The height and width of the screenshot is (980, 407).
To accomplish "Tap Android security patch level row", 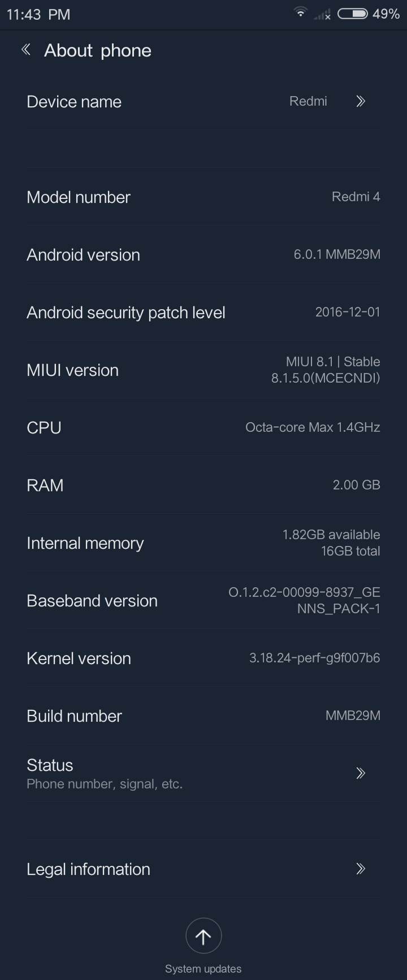I will click(x=203, y=313).
